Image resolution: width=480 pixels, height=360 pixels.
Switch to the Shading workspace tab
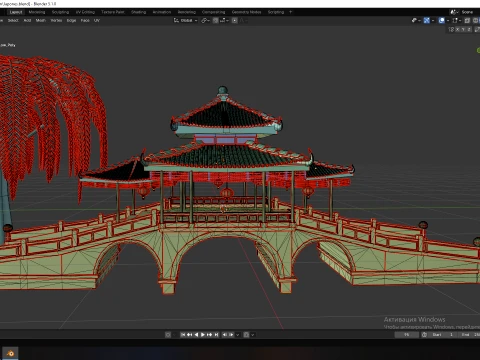click(x=138, y=12)
